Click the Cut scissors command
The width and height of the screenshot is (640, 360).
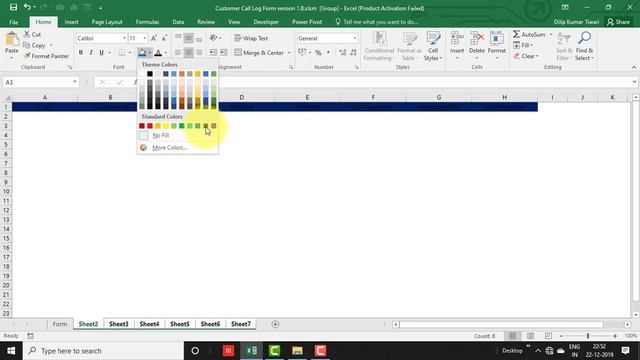click(32, 34)
